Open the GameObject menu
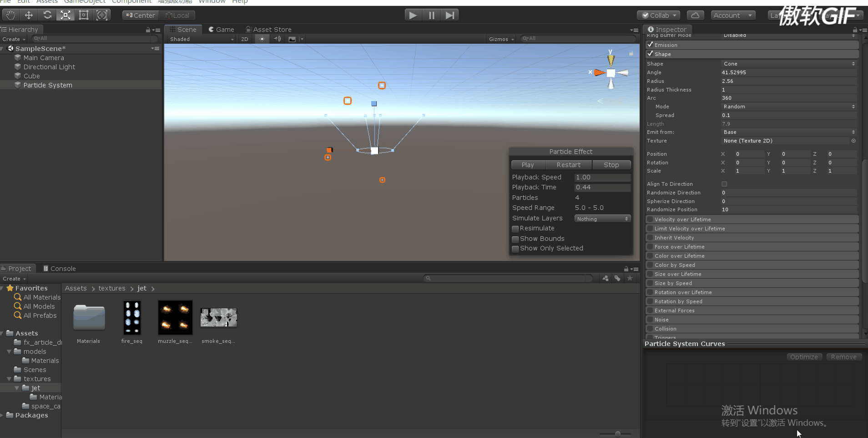The image size is (868, 438). (85, 1)
